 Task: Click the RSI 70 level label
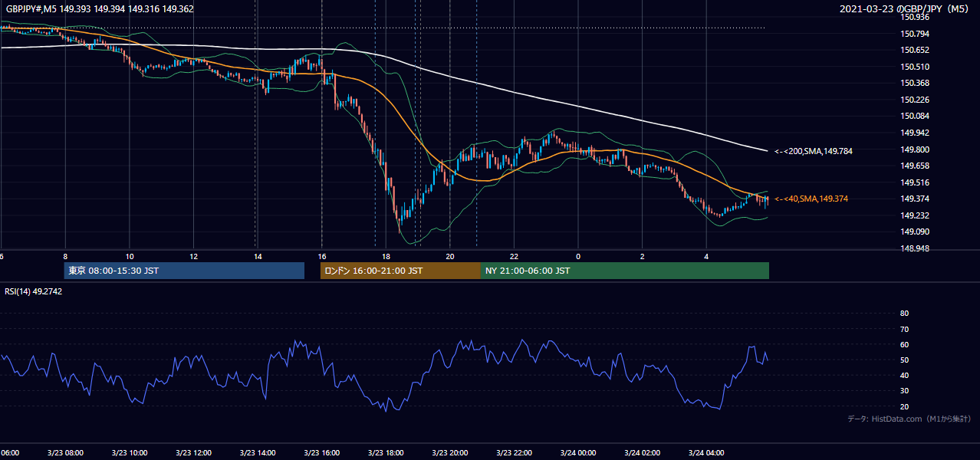tap(904, 329)
